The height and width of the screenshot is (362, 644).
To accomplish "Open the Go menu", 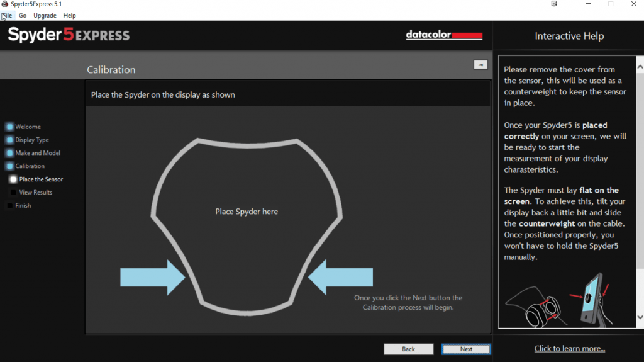I will (x=23, y=15).
